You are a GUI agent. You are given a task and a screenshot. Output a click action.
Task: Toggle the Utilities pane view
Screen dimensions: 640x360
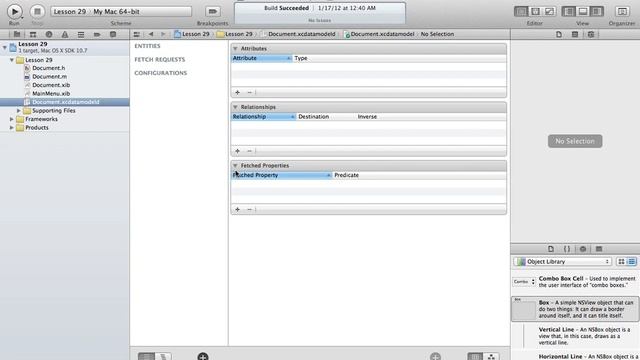point(597,11)
